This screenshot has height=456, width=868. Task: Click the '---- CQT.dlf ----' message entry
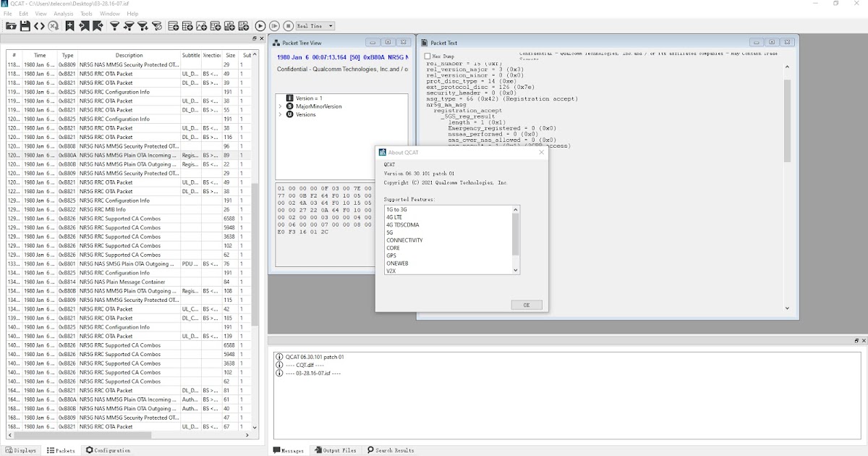[x=305, y=365]
